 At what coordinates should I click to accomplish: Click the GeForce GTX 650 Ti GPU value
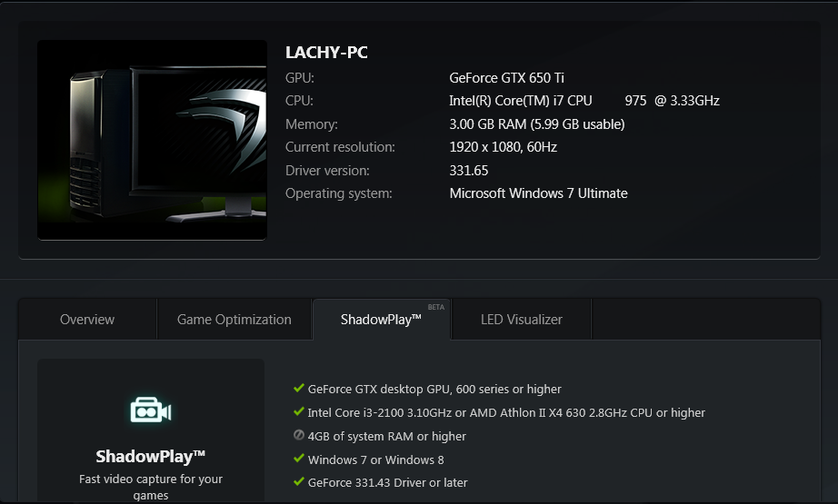[506, 78]
